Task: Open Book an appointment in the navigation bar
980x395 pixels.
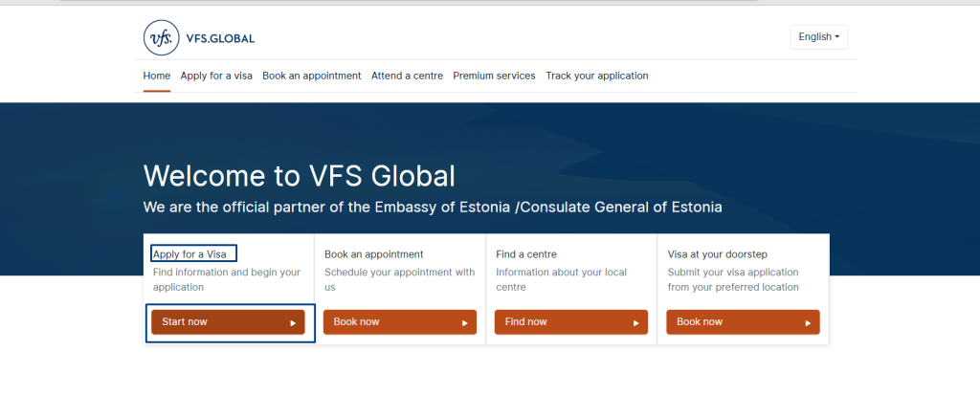Action: (312, 76)
